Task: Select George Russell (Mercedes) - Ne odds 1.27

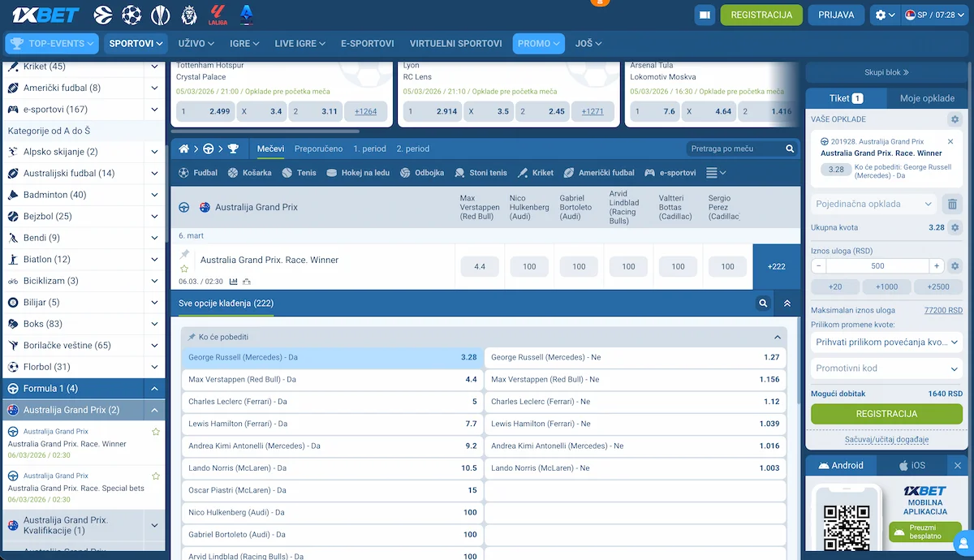Action: pyautogui.click(x=635, y=357)
